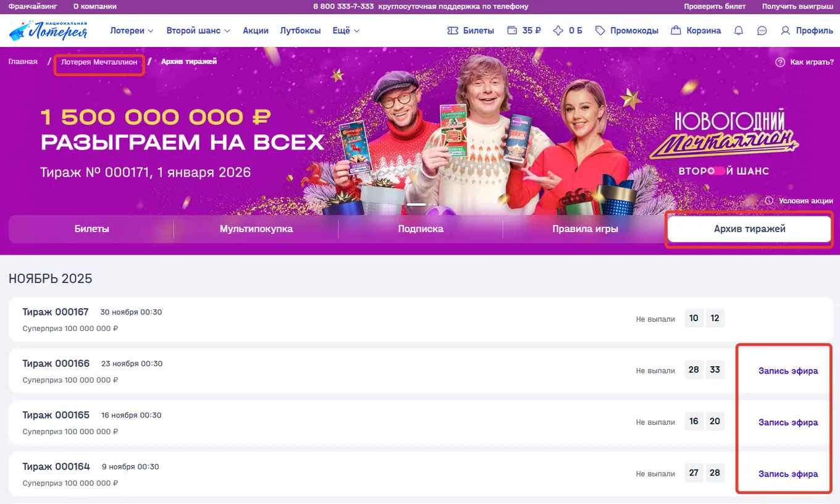Switch to the Правила игры tab
Viewport: 840px width, 504px height.
[585, 229]
